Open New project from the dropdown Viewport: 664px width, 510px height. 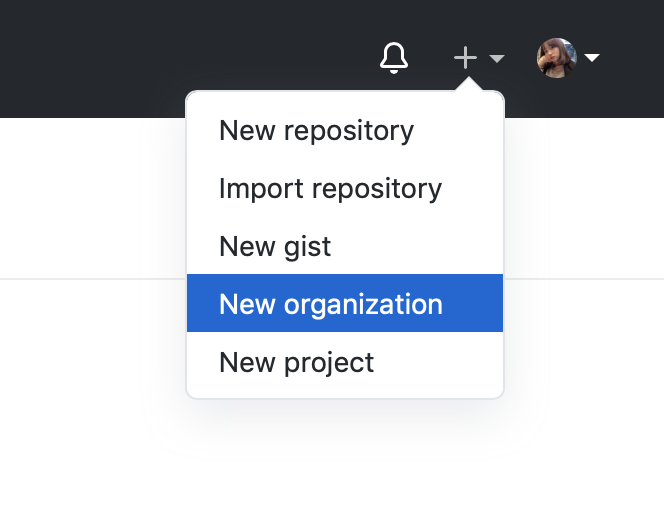[x=296, y=361]
